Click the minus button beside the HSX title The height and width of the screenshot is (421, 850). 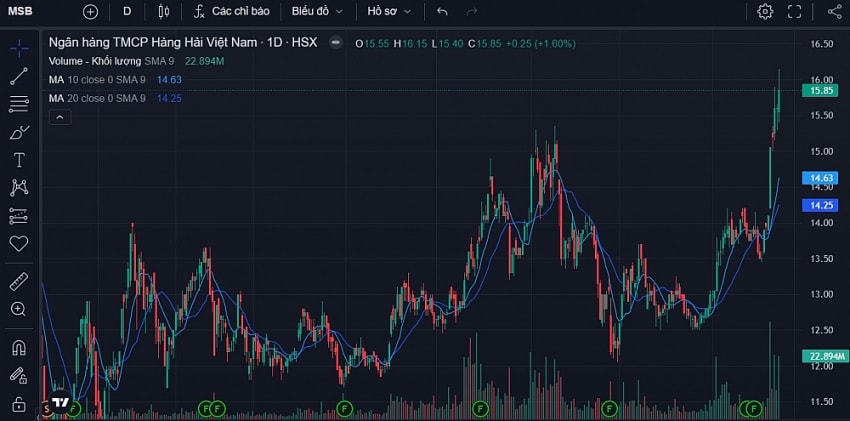click(336, 42)
